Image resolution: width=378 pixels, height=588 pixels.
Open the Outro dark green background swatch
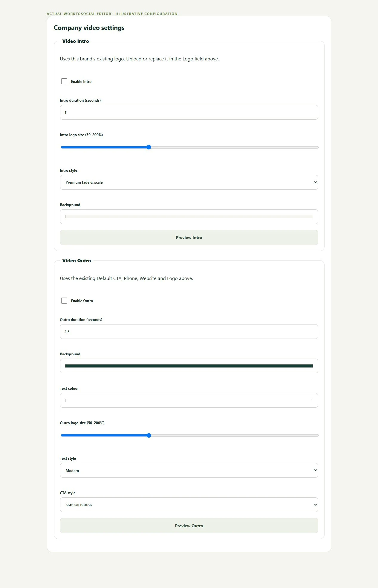point(189,366)
